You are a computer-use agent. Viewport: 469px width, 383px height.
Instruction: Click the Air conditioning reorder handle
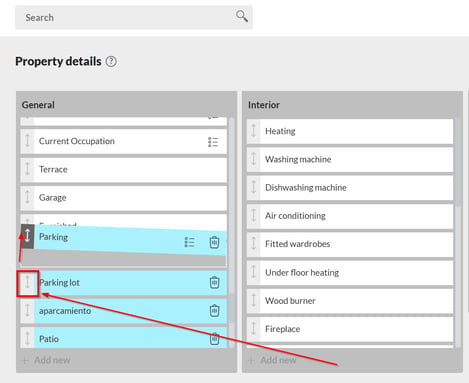click(x=254, y=216)
